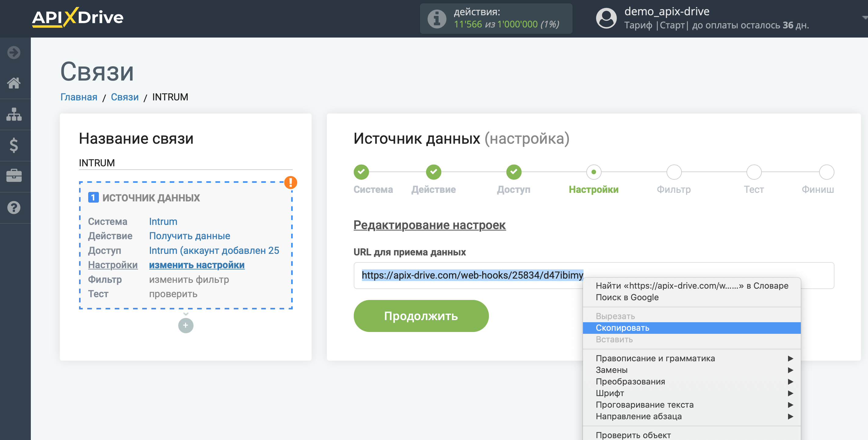
Task: Open the connections sitemap sidebar icon
Action: tap(14, 114)
